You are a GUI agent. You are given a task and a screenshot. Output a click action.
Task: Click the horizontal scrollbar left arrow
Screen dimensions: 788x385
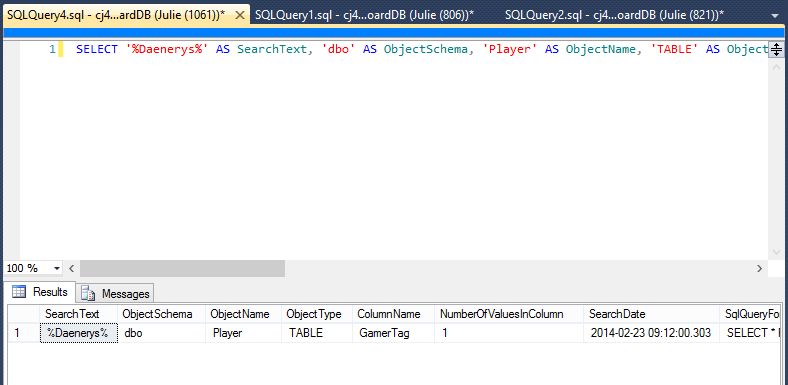(71, 268)
